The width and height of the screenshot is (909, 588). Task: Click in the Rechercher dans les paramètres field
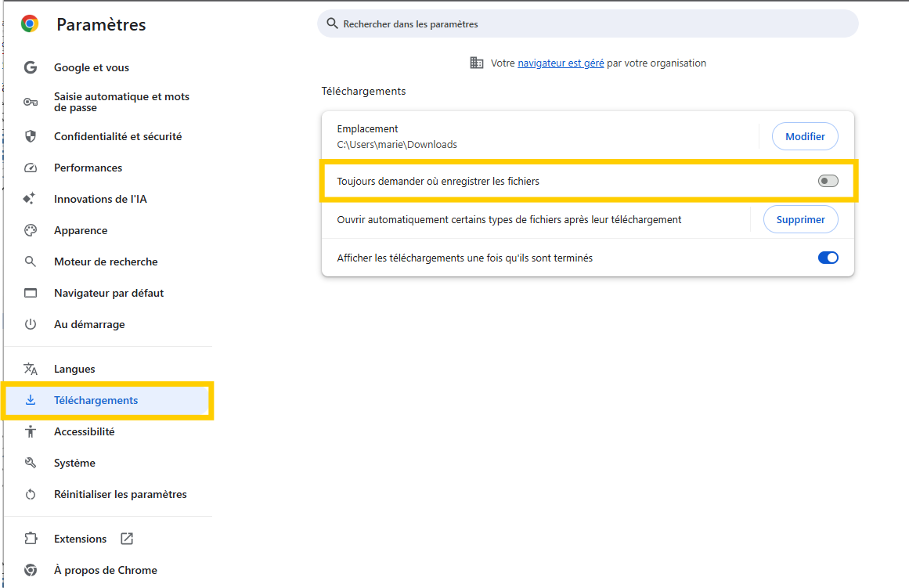click(x=588, y=23)
